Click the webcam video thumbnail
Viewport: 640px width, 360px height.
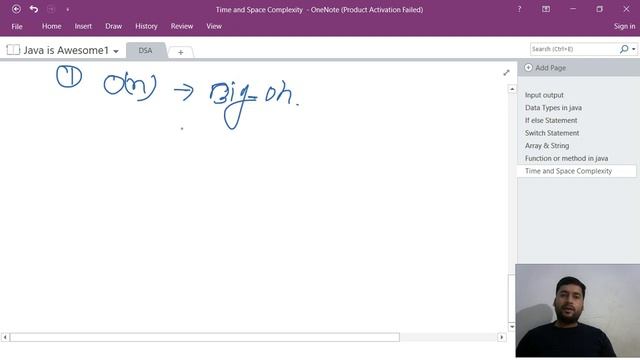(x=578, y=311)
